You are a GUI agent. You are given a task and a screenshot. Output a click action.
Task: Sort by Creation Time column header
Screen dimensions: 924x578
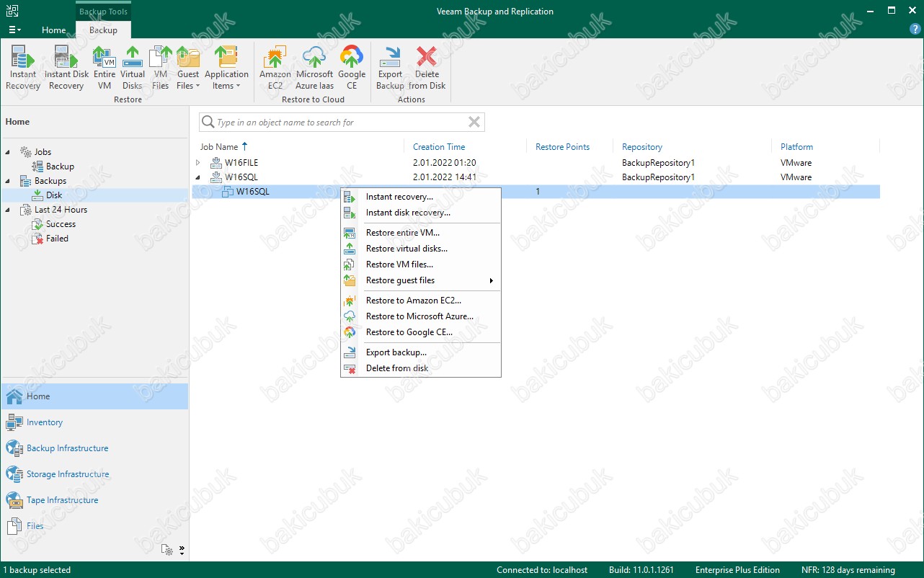pyautogui.click(x=439, y=146)
